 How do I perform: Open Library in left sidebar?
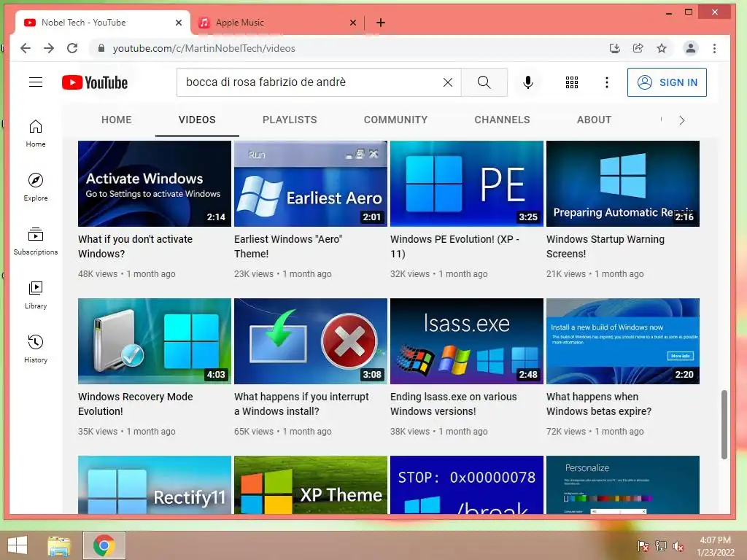[x=36, y=295]
